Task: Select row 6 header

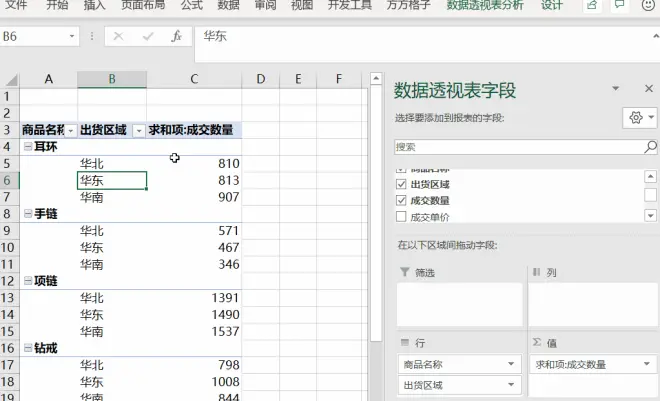Action: 9,180
